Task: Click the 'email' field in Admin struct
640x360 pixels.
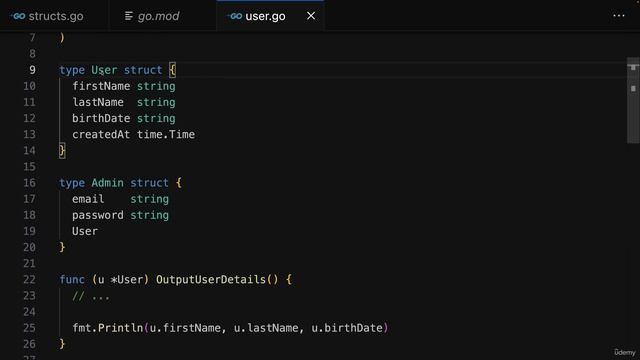Action: (x=88, y=199)
